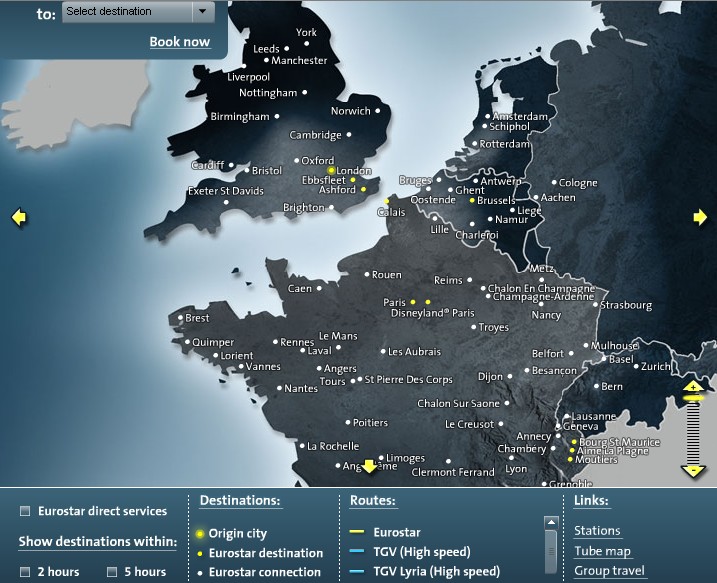Open the Group travel link
Screen dimensions: 717x583
point(609,571)
